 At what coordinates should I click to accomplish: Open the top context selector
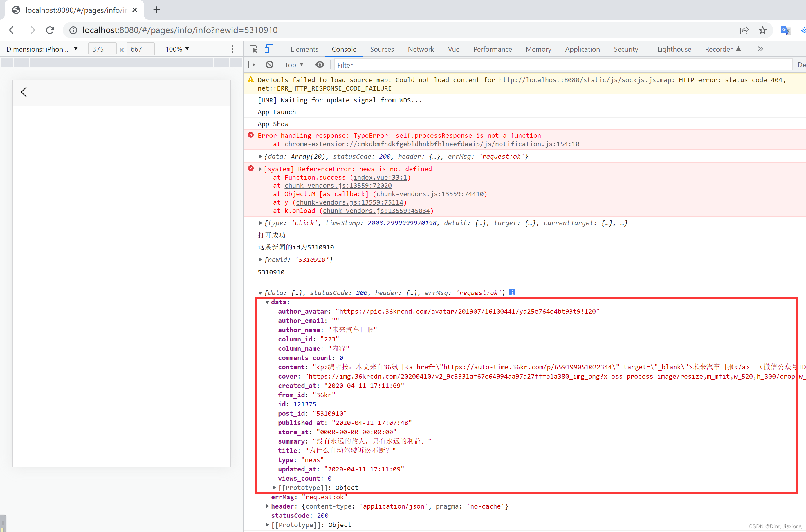point(294,65)
